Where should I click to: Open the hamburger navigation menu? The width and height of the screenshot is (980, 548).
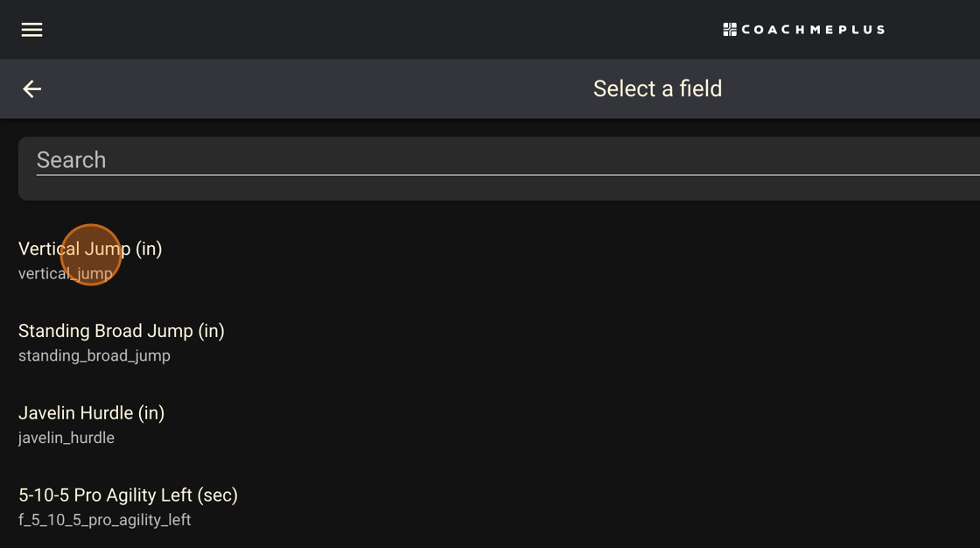tap(31, 30)
